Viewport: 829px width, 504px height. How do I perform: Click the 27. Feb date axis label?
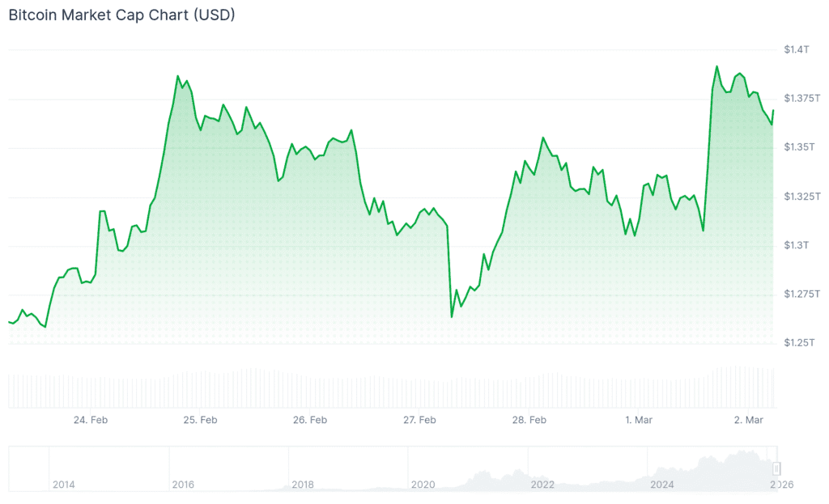pyautogui.click(x=419, y=420)
